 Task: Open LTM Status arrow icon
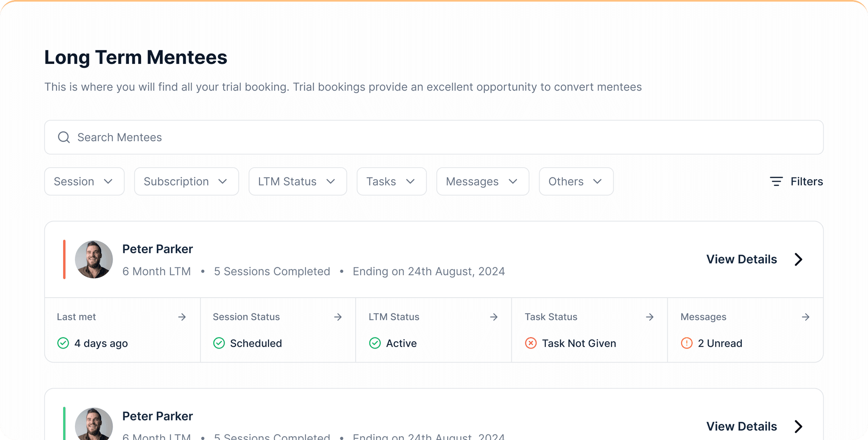pos(494,317)
